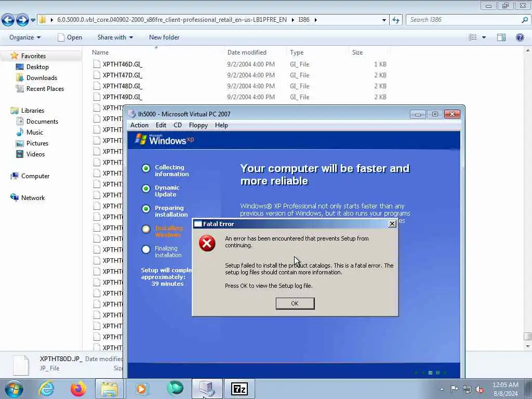Change the view icon in Explorer
The height and width of the screenshot is (399, 532).
[473, 37]
